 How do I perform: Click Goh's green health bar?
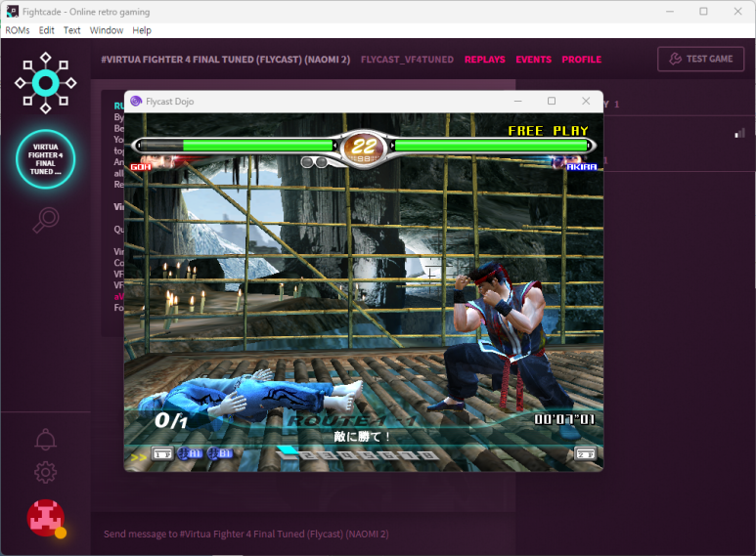click(257, 146)
